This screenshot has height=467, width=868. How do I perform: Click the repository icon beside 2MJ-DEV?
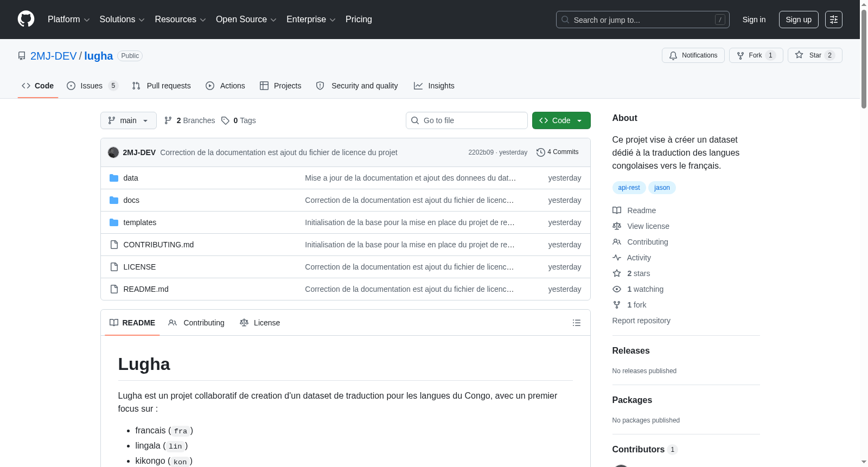(x=22, y=56)
